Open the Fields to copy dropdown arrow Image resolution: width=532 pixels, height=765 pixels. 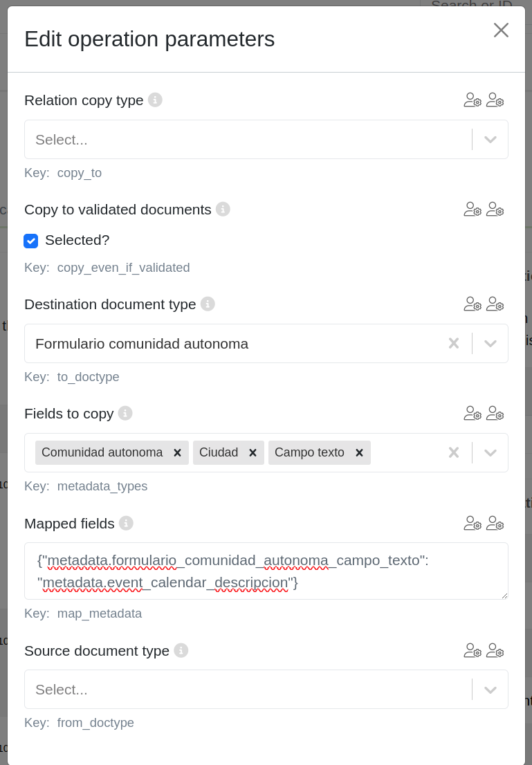tap(490, 453)
